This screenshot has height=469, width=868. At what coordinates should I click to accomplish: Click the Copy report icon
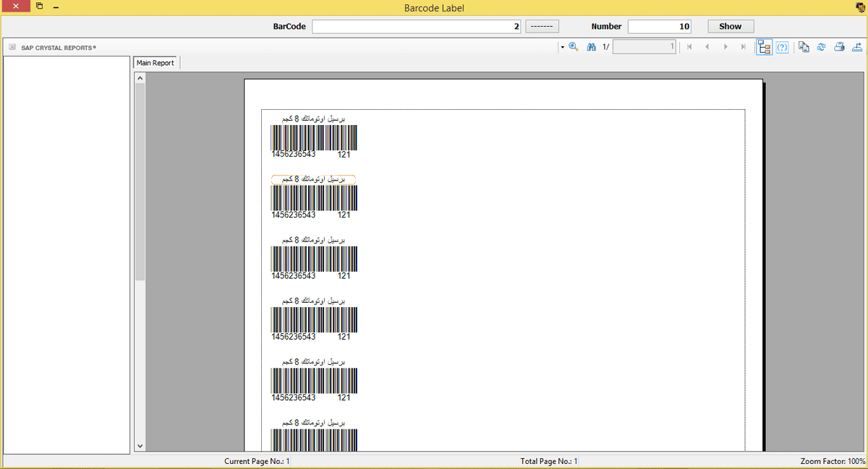804,47
